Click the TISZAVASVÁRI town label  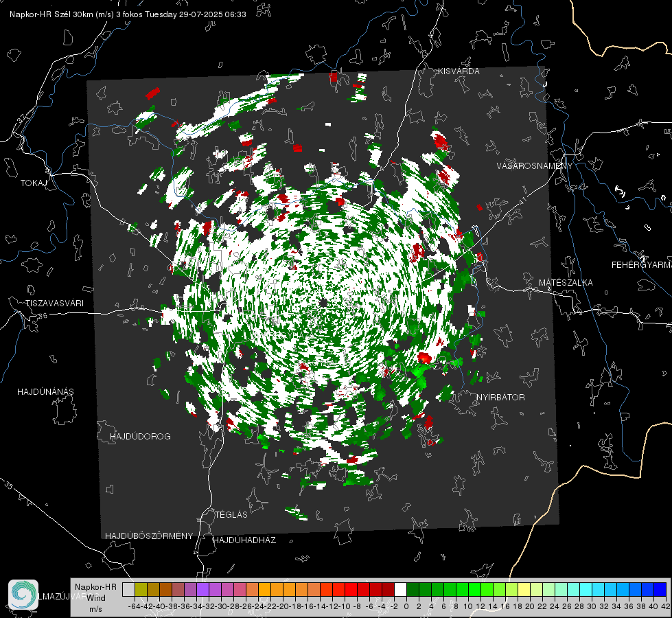pyautogui.click(x=54, y=304)
